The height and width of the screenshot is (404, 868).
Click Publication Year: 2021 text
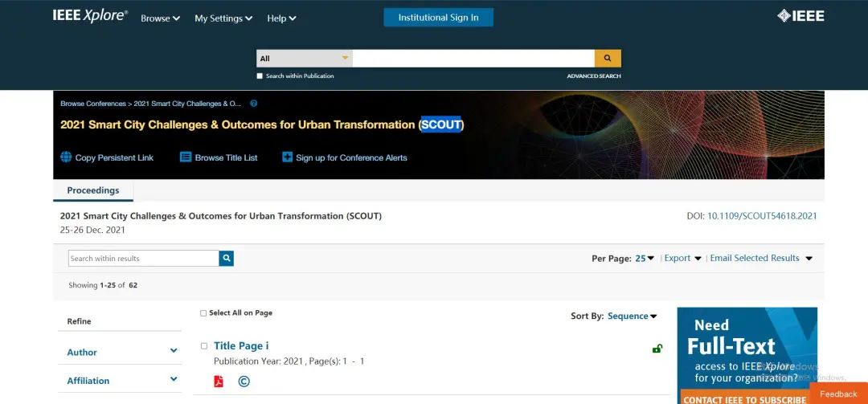pos(259,361)
